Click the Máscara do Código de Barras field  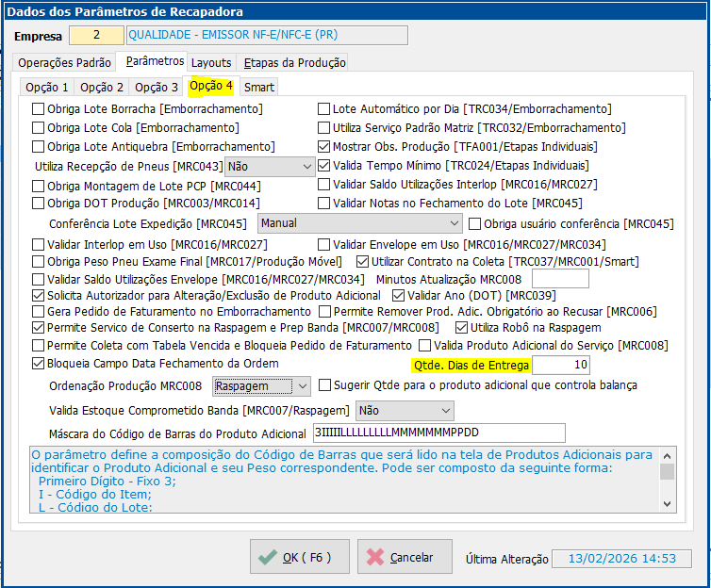coord(438,433)
